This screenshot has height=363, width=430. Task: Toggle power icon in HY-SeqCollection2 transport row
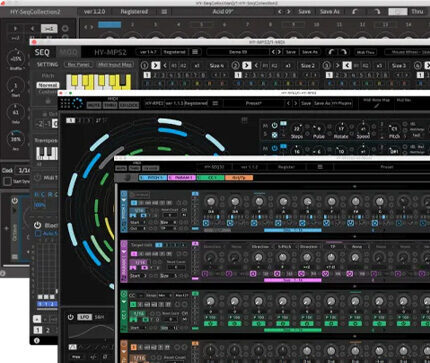click(x=65, y=29)
